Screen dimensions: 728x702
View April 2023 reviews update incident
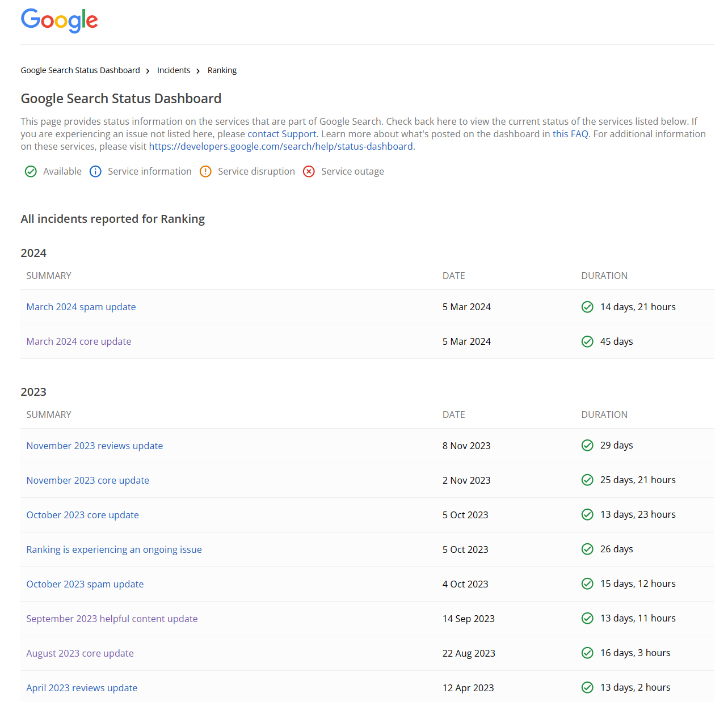[82, 688]
